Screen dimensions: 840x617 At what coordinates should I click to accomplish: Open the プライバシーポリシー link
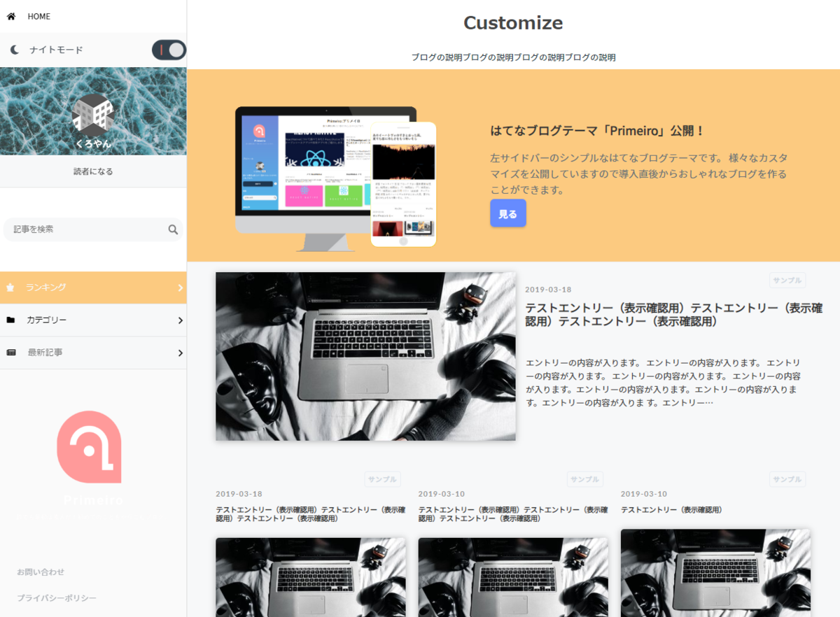(x=57, y=598)
